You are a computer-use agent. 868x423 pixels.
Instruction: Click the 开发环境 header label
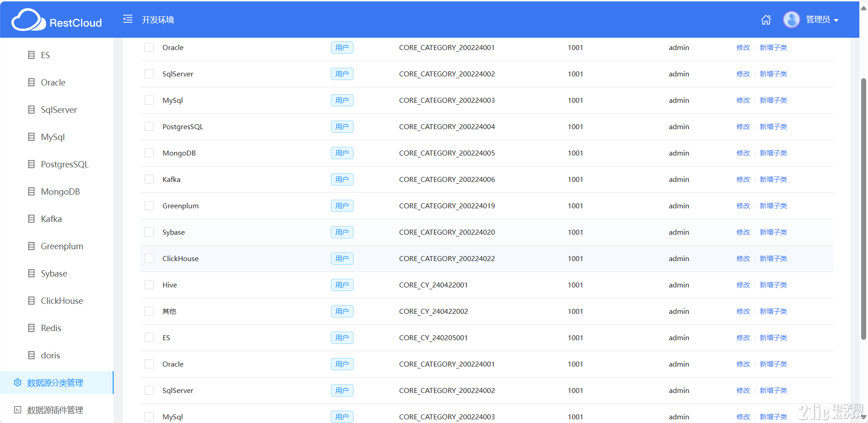(x=158, y=20)
